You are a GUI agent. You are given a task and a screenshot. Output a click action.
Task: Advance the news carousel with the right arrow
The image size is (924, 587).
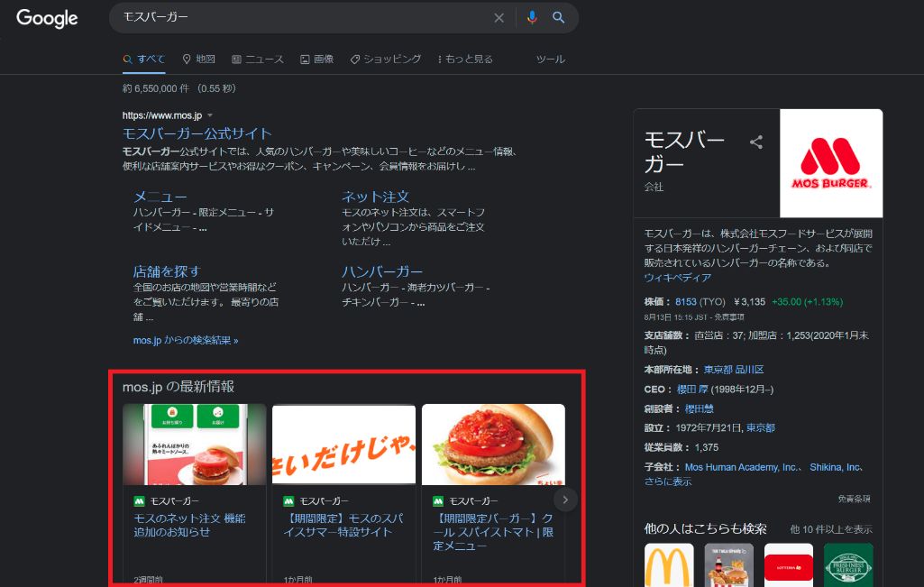pos(565,499)
